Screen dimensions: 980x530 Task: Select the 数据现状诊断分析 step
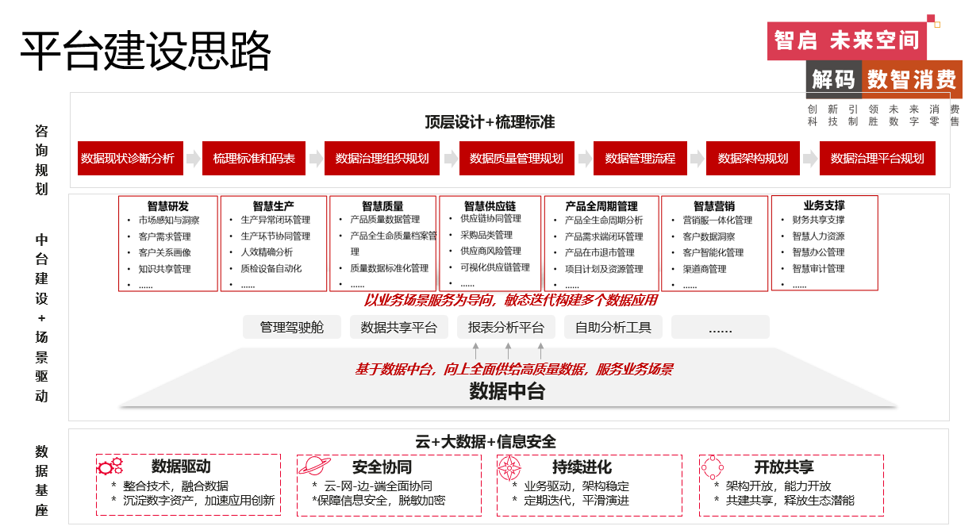pos(129,158)
